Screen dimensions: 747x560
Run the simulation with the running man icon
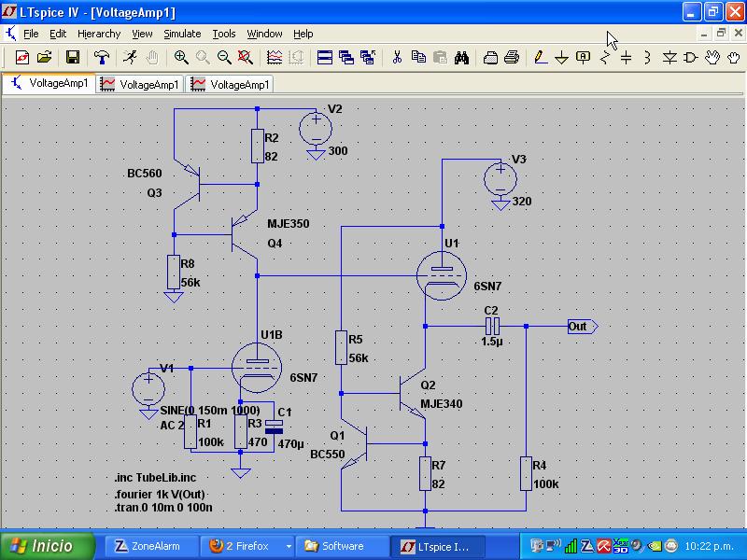[130, 58]
